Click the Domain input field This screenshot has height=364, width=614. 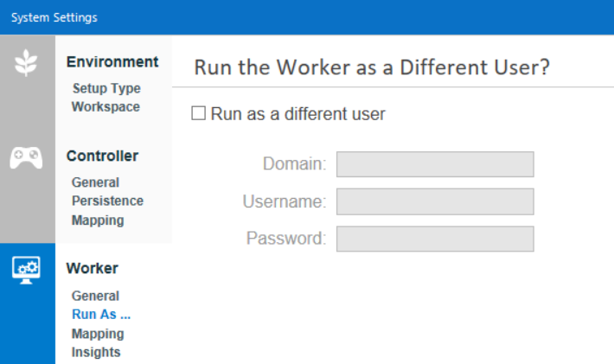tap(435, 164)
